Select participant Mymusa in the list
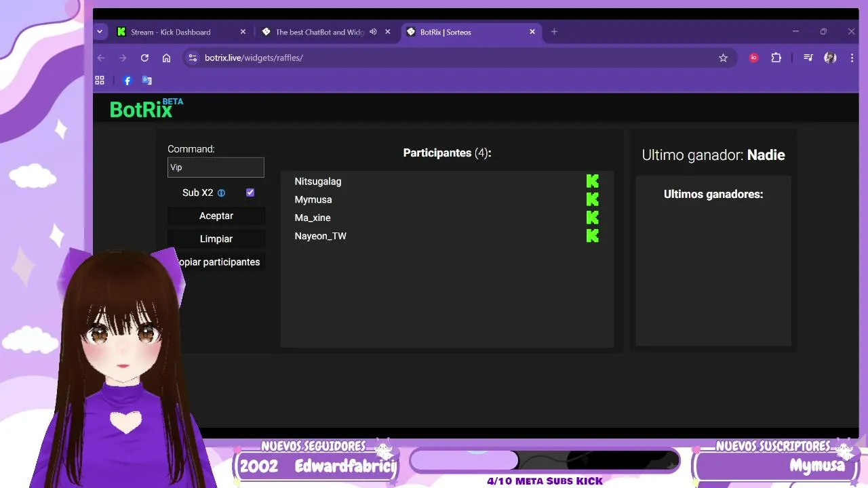The image size is (868, 488). point(313,199)
